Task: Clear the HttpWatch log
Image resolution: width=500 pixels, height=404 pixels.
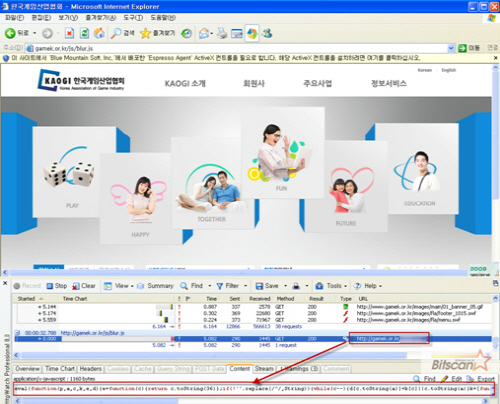Action: pos(84,286)
